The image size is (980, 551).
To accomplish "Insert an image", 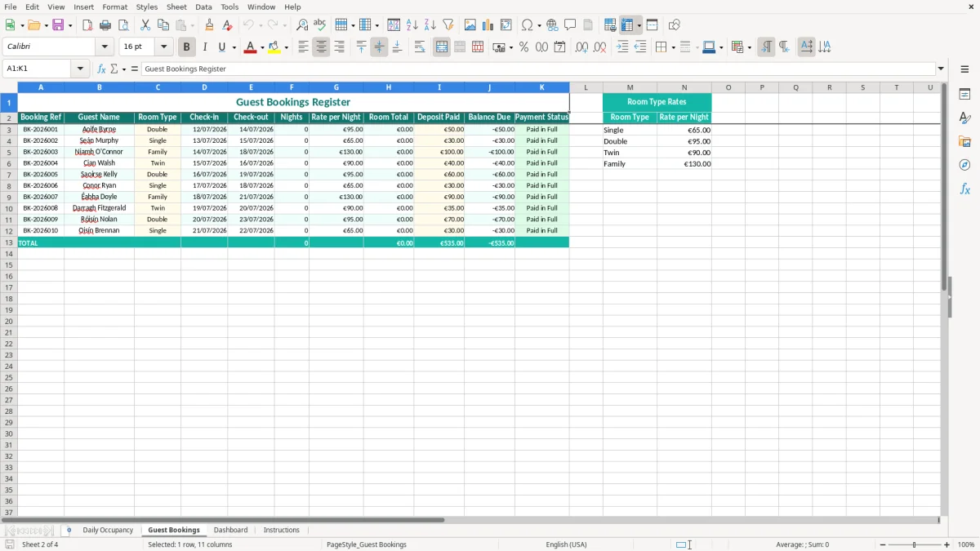I will (x=470, y=25).
